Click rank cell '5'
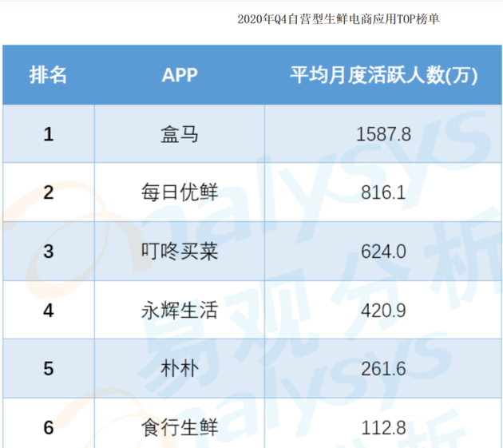 [x=49, y=368]
